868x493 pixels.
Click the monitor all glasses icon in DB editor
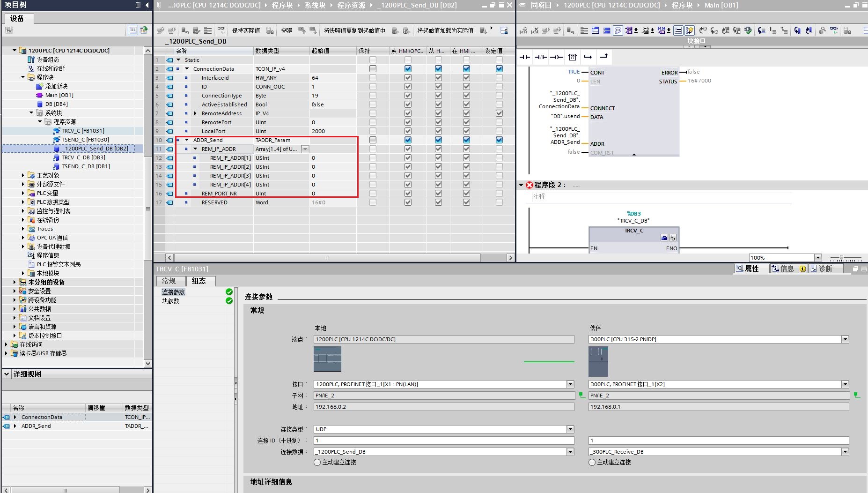[221, 30]
